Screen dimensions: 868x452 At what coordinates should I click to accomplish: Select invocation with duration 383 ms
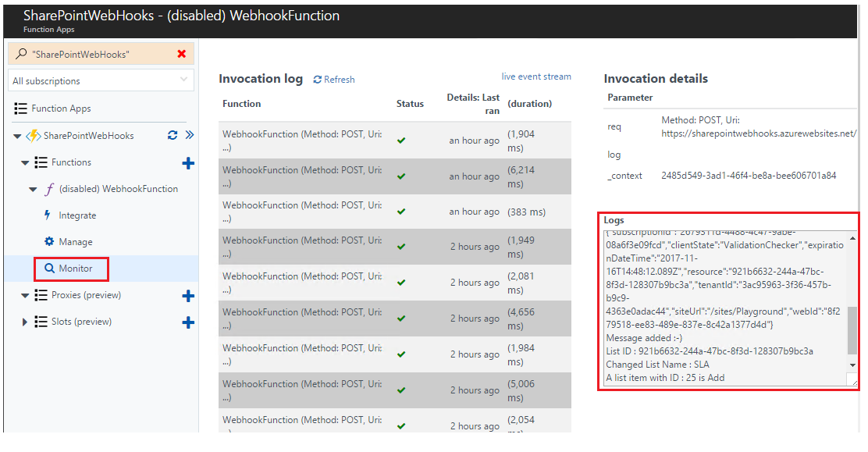click(395, 212)
